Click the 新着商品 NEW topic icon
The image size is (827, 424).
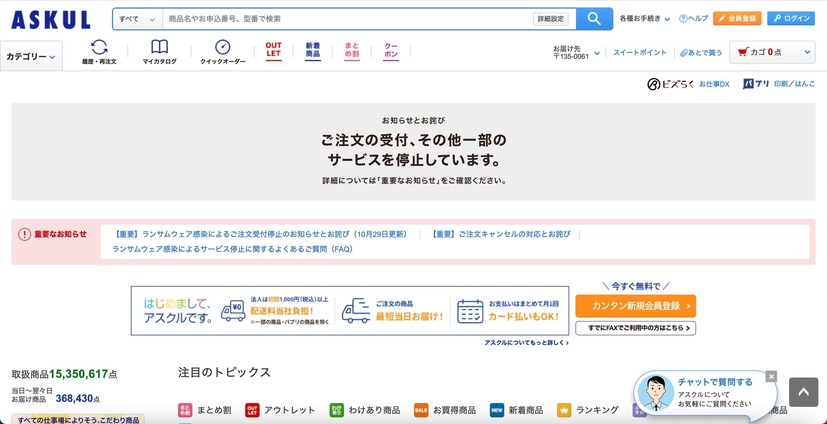[497, 410]
